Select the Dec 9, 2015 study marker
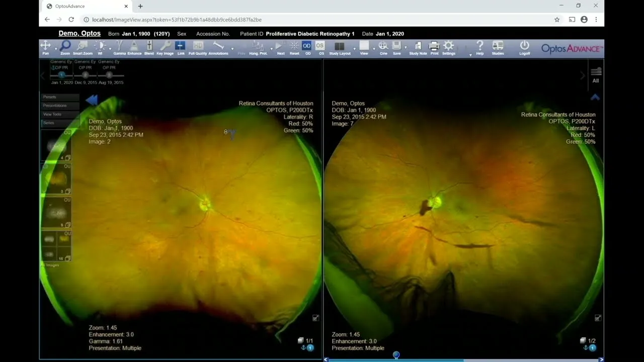Viewport: 644px width, 362px height. (85, 75)
